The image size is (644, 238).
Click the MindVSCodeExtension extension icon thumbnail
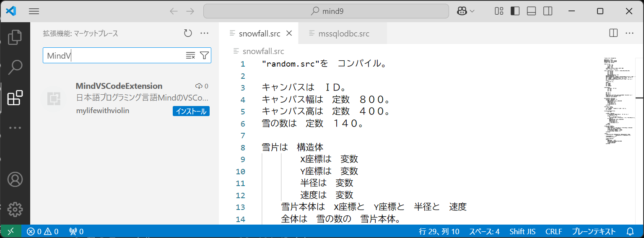(54, 98)
